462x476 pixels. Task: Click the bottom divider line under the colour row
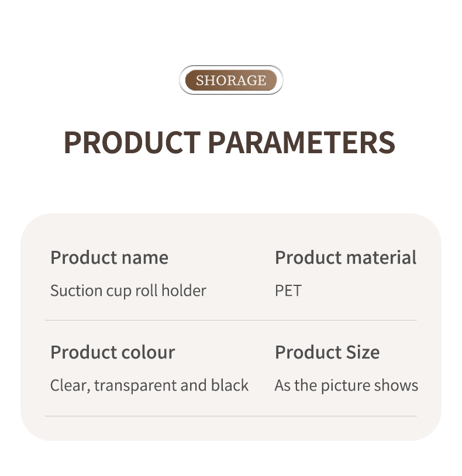[x=231, y=416]
